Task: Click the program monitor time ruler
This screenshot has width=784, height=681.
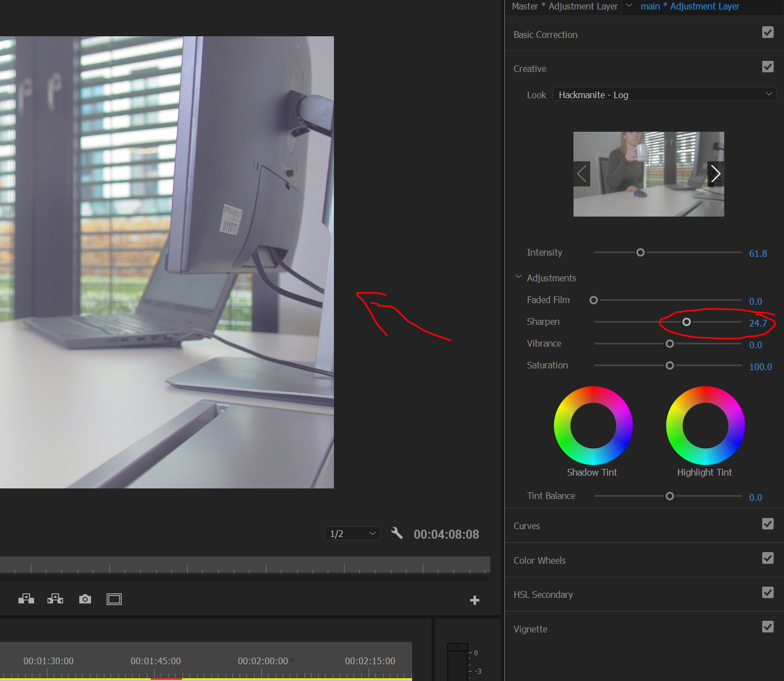Action: click(x=245, y=565)
